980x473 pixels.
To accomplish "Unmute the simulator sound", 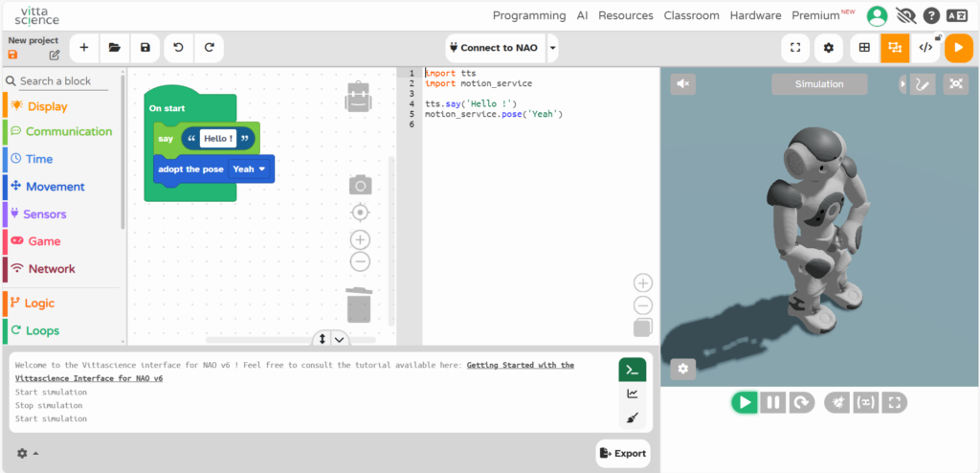I will coord(683,84).
